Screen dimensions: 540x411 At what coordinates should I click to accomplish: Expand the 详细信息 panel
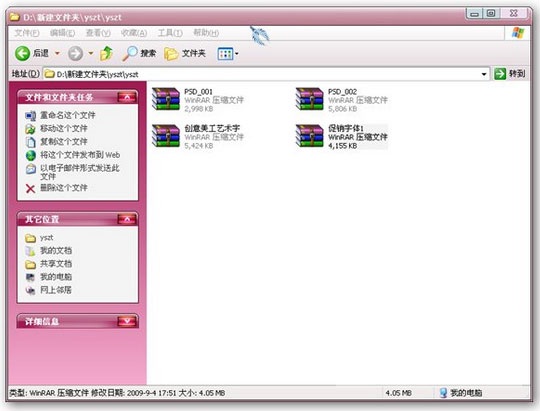coord(127,321)
